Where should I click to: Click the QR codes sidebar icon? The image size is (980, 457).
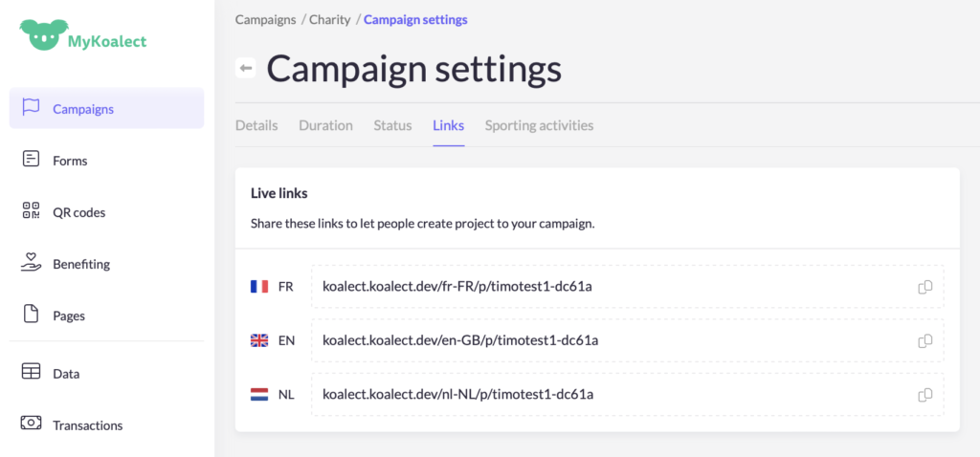click(31, 211)
